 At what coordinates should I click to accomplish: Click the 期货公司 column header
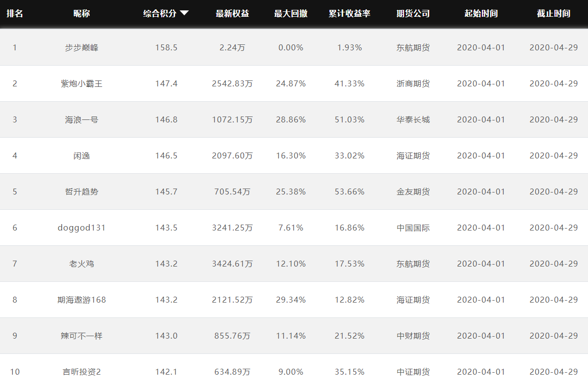413,13
